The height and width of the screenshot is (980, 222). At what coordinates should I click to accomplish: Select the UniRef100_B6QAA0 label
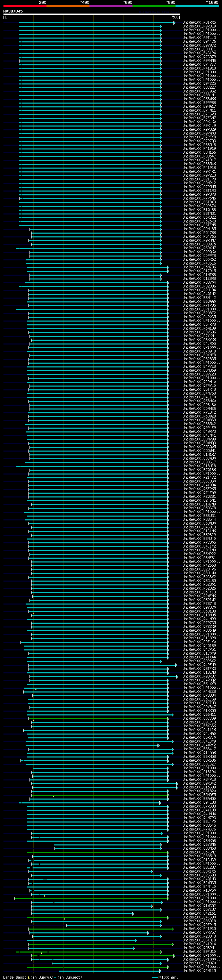199,301
